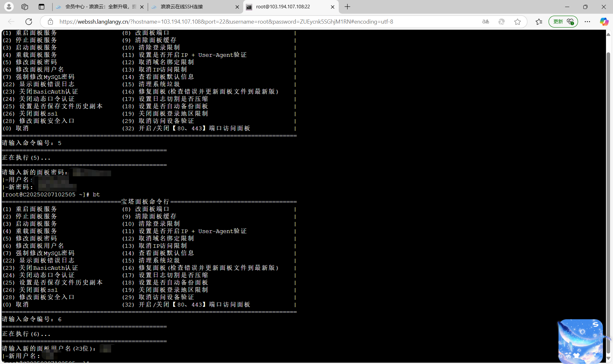
Task: Switch to 会员中心 - 浪浪云 tab
Action: coord(96,7)
